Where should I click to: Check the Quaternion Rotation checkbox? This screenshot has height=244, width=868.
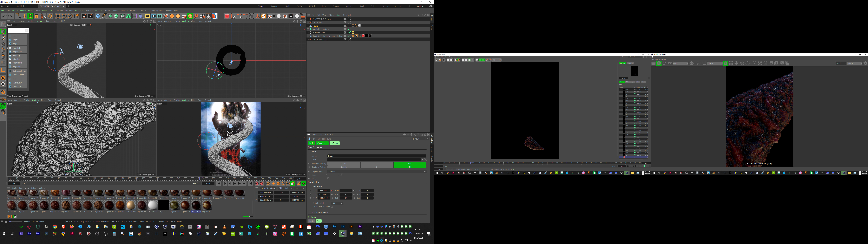pyautogui.click(x=332, y=207)
